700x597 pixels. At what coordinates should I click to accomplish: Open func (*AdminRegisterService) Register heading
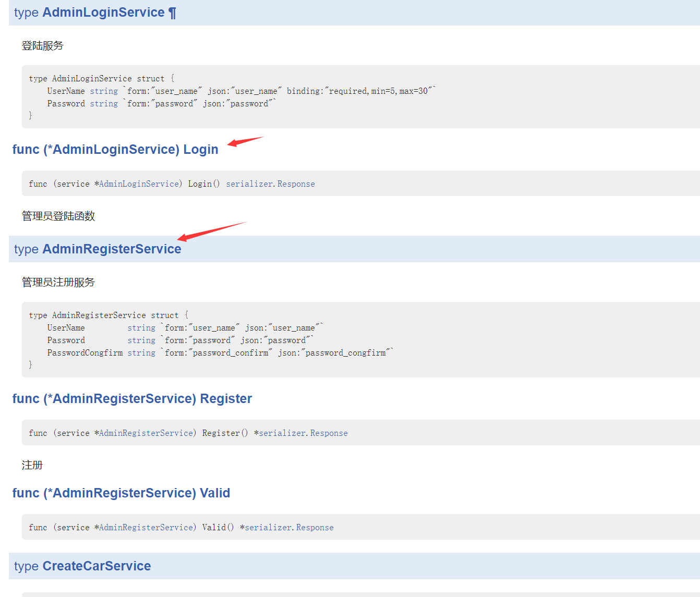pos(132,399)
